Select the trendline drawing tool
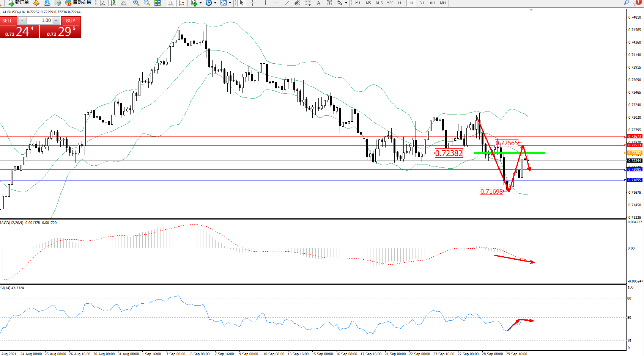The width and height of the screenshot is (644, 356). [x=287, y=3]
